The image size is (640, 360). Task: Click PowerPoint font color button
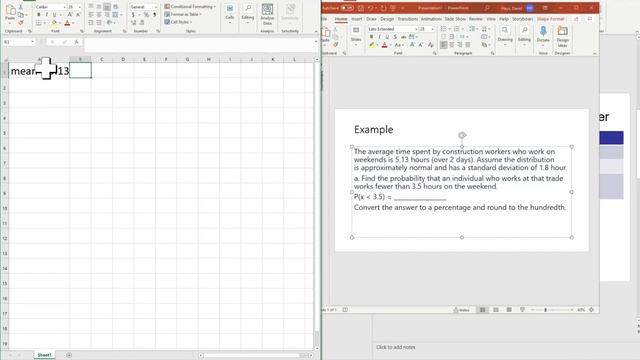pyautogui.click(x=384, y=45)
